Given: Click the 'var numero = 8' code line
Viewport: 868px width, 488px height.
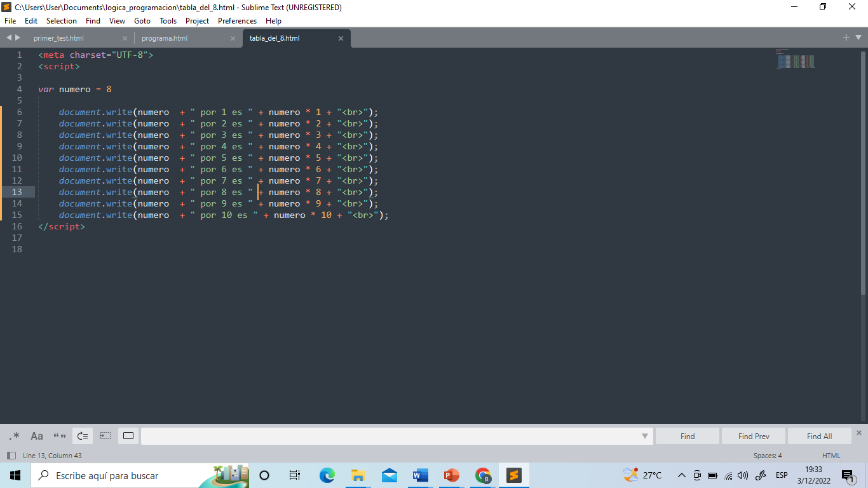Looking at the screenshot, I should coord(75,89).
